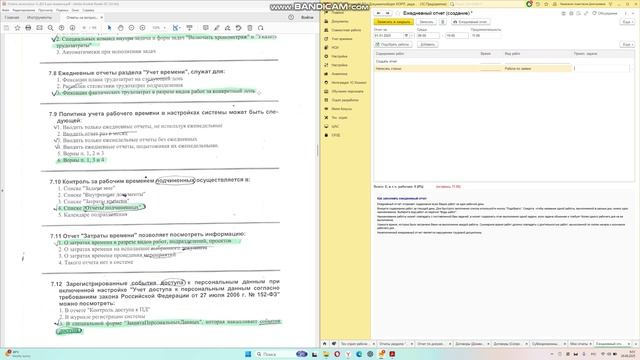Open the sign document tool

click(228, 28)
